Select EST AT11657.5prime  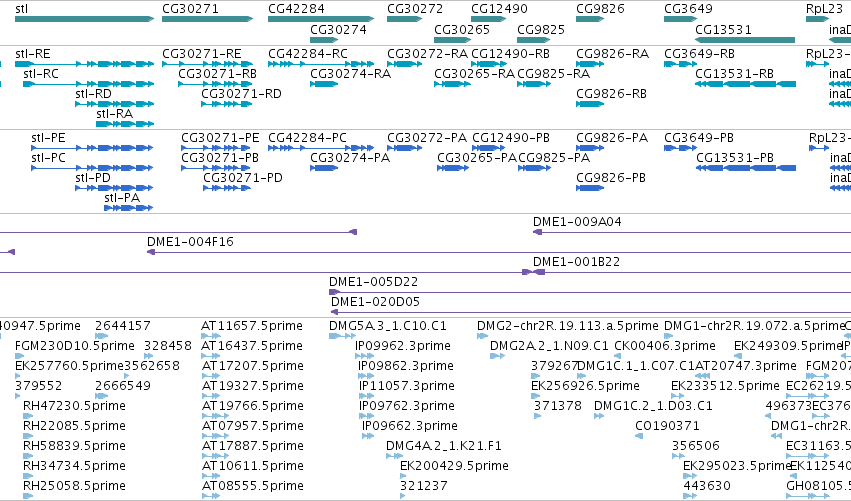point(252,326)
